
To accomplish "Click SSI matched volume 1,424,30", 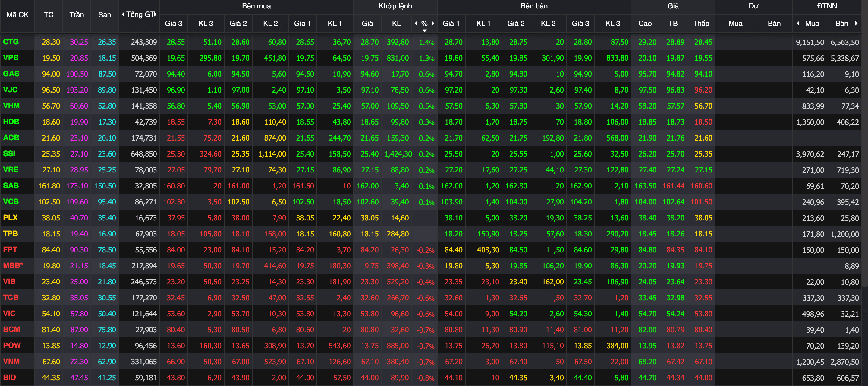I will point(398,154).
